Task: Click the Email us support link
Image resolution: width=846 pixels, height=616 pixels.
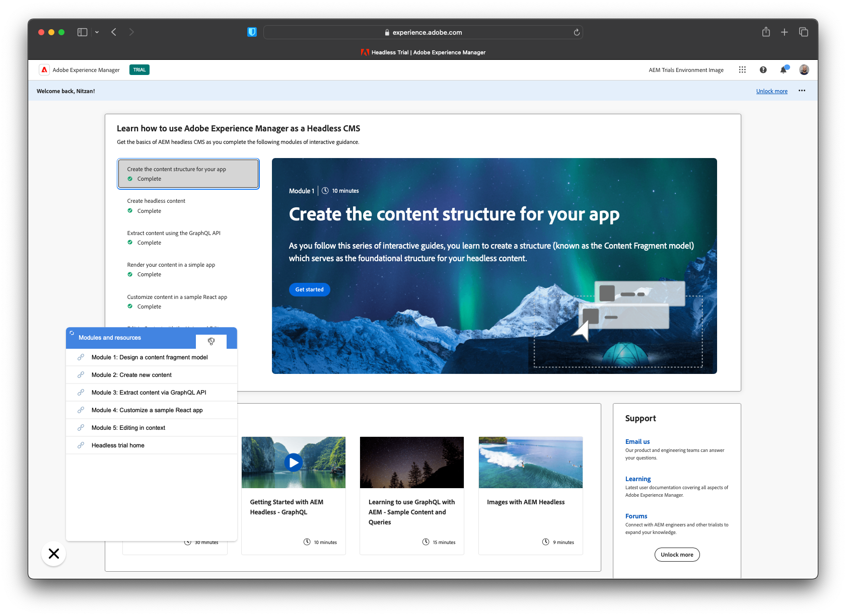Action: (638, 441)
